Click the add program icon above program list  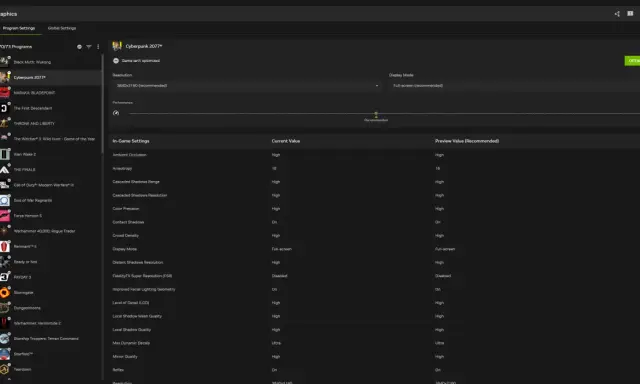tap(79, 47)
